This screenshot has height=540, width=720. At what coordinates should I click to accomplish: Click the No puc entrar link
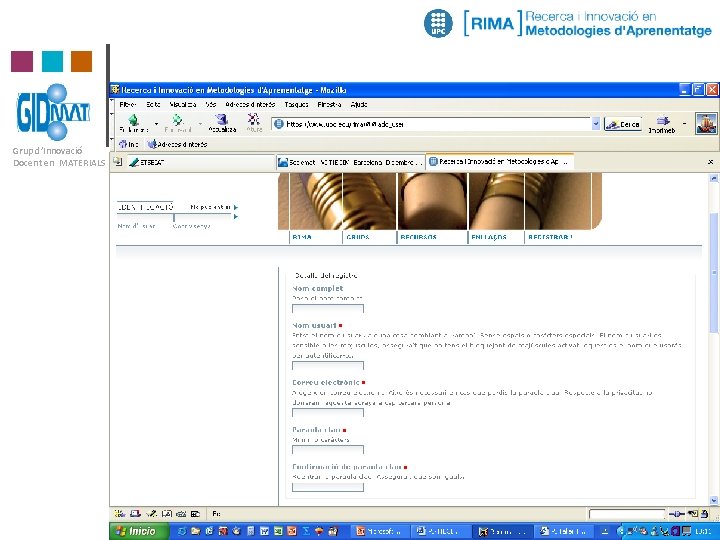pyautogui.click(x=210, y=207)
